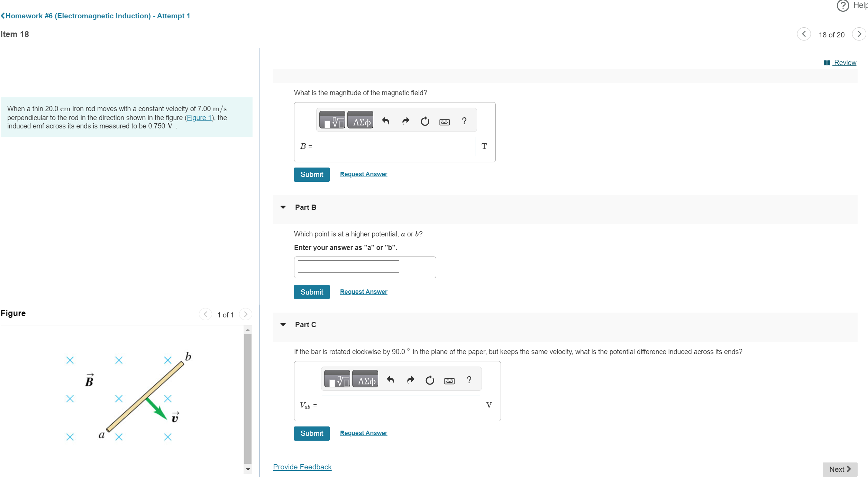Viewport: 868px width, 477px height.
Task: Collapse the Part B section
Action: point(283,207)
